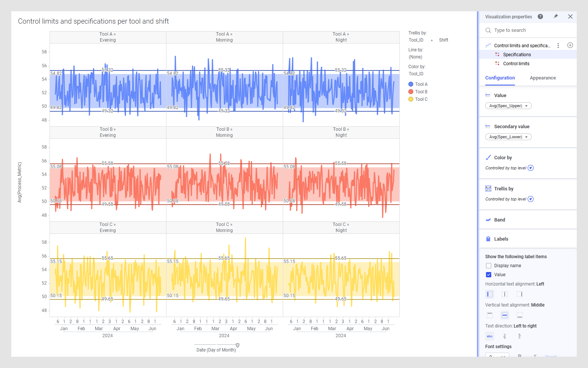588x368 pixels.
Task: Collapse the Labels section
Action: 528,239
